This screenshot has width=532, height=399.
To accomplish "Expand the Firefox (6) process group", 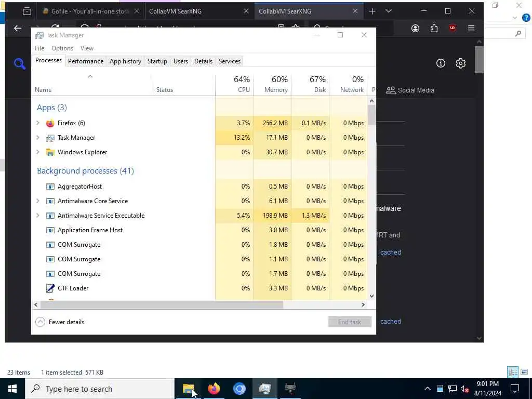I will (x=38, y=123).
